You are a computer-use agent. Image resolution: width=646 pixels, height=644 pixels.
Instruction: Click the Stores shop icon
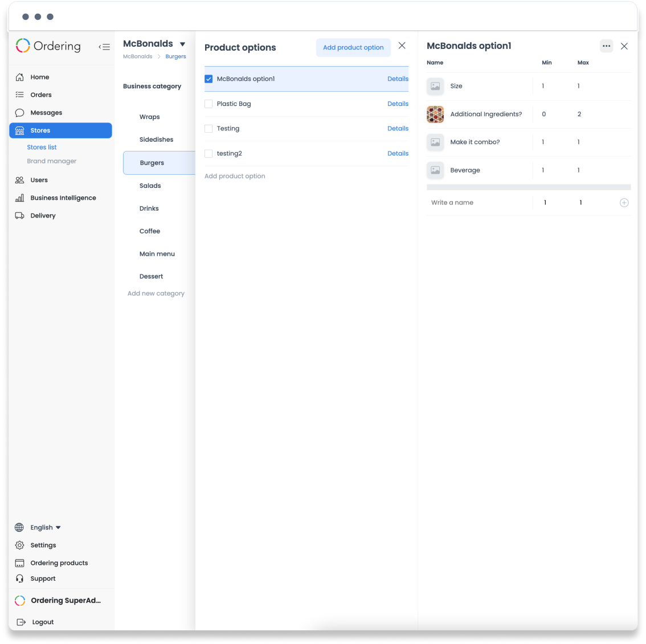click(x=19, y=130)
